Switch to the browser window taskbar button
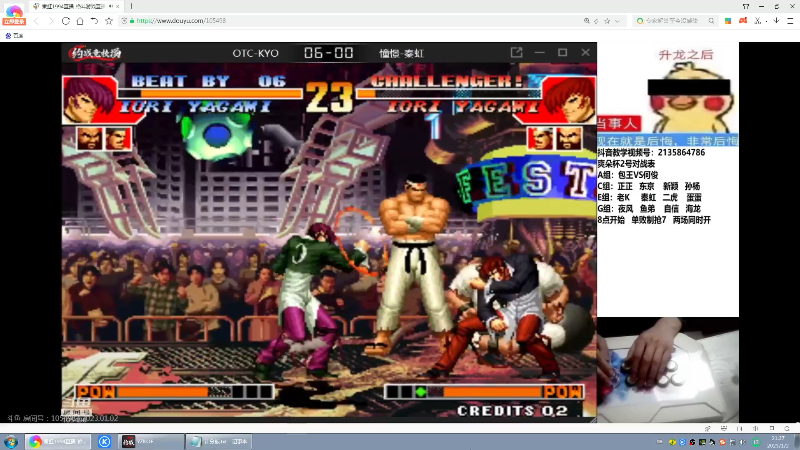Screen dimensions: 800x450 click(x=58, y=442)
